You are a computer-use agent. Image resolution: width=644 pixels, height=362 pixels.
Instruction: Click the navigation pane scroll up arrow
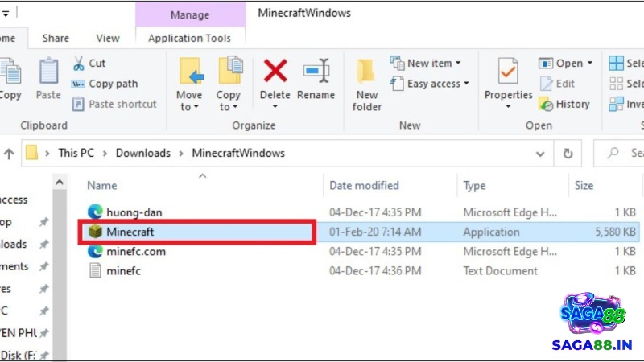[60, 182]
